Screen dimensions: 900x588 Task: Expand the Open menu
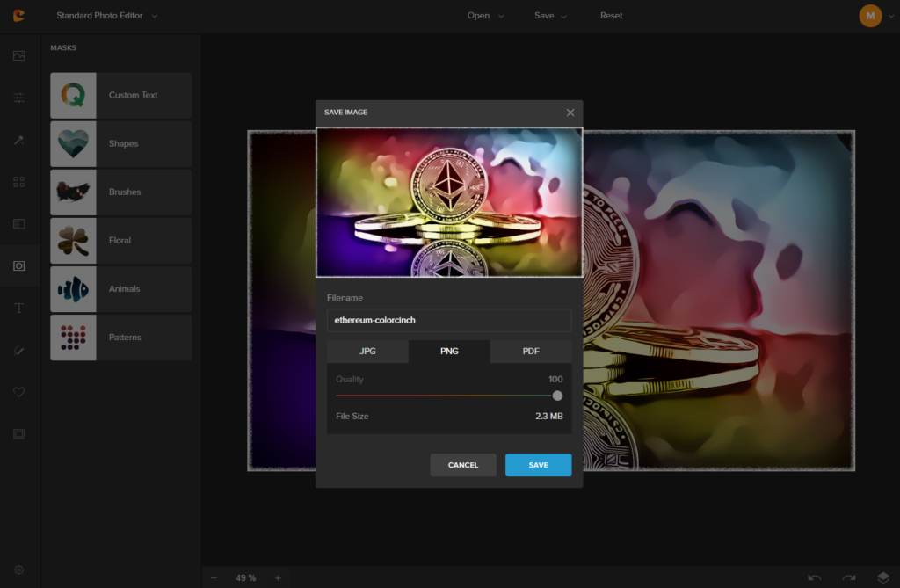pos(485,16)
